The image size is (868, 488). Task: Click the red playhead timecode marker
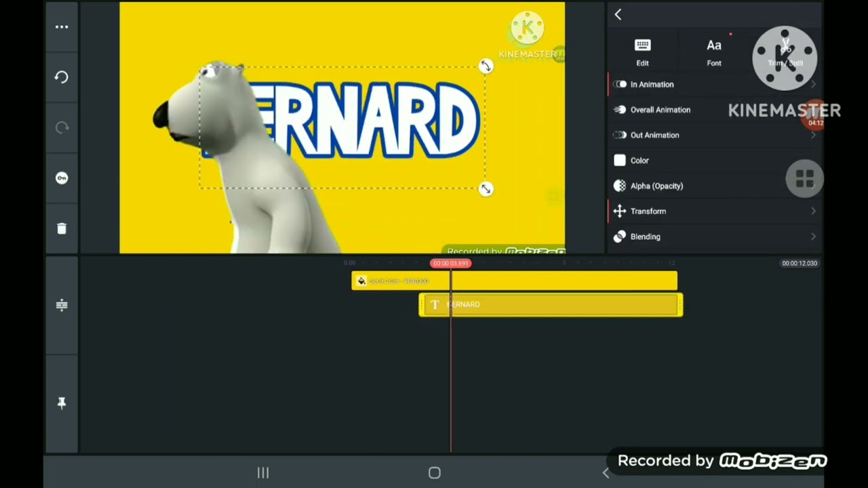point(450,263)
